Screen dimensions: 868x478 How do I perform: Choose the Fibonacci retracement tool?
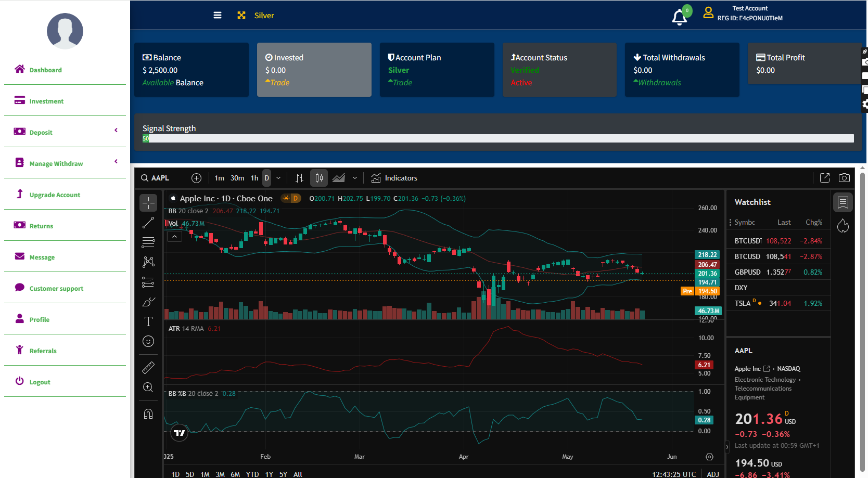[x=148, y=242]
